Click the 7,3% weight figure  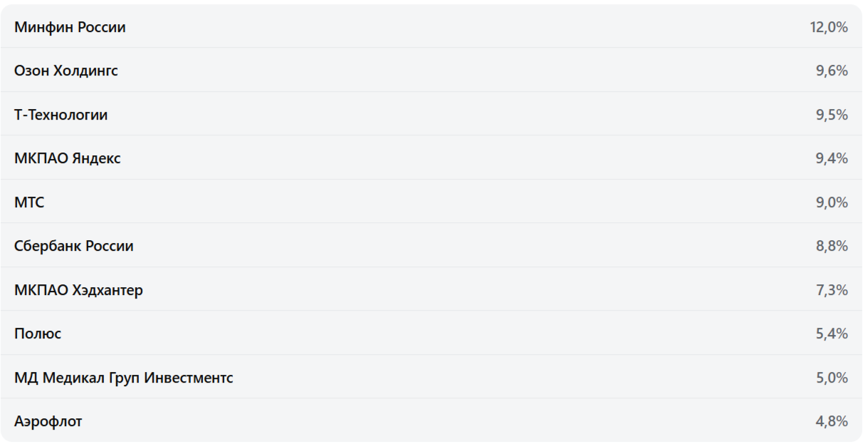click(832, 290)
